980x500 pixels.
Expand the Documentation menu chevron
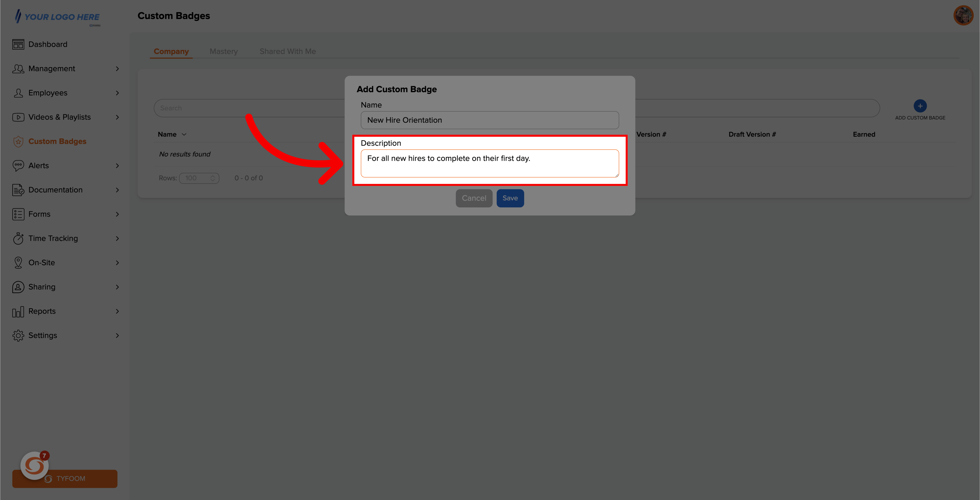pyautogui.click(x=117, y=190)
